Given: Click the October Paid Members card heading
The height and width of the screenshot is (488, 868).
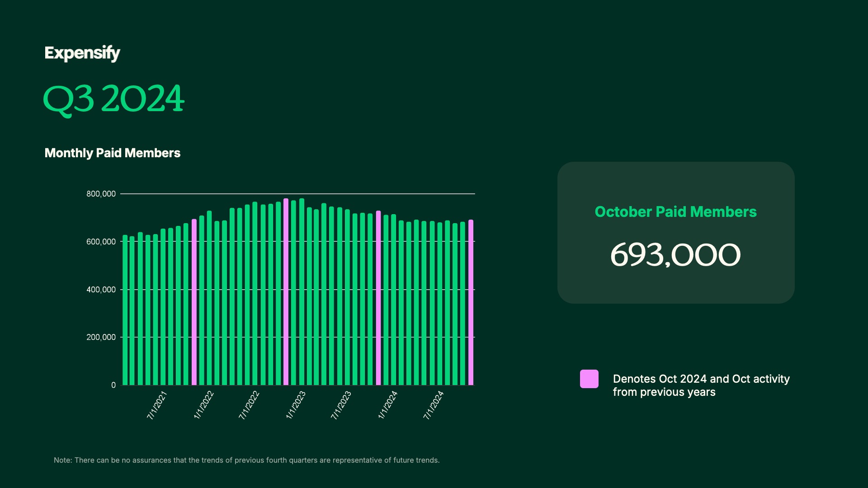Looking at the screenshot, I should coord(675,212).
